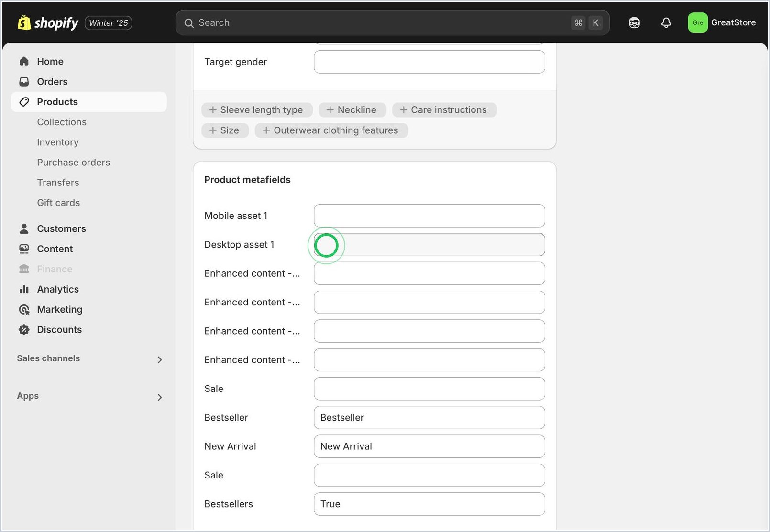Click the Orders inbox icon
This screenshot has height=532, width=770.
[24, 82]
